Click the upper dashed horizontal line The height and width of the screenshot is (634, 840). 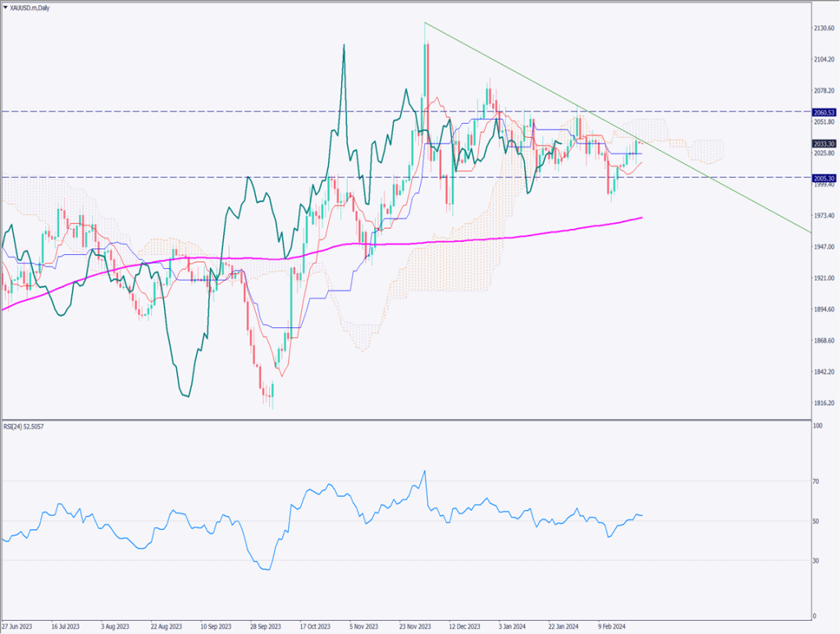pyautogui.click(x=246, y=112)
